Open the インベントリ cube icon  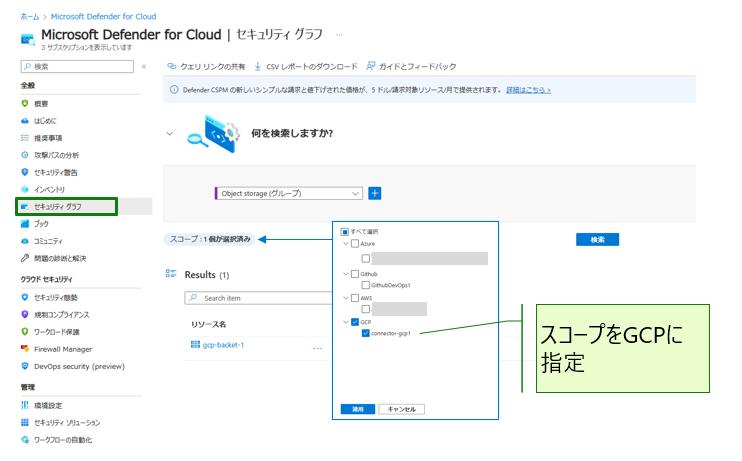pyautogui.click(x=25, y=189)
